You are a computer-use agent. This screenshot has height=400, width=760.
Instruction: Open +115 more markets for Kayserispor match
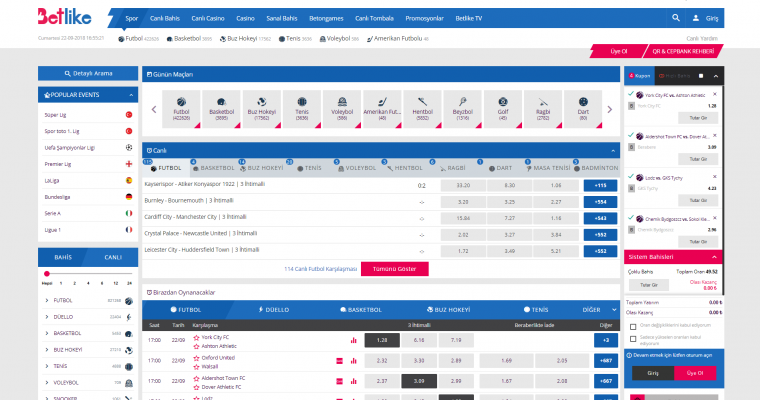tap(601, 186)
